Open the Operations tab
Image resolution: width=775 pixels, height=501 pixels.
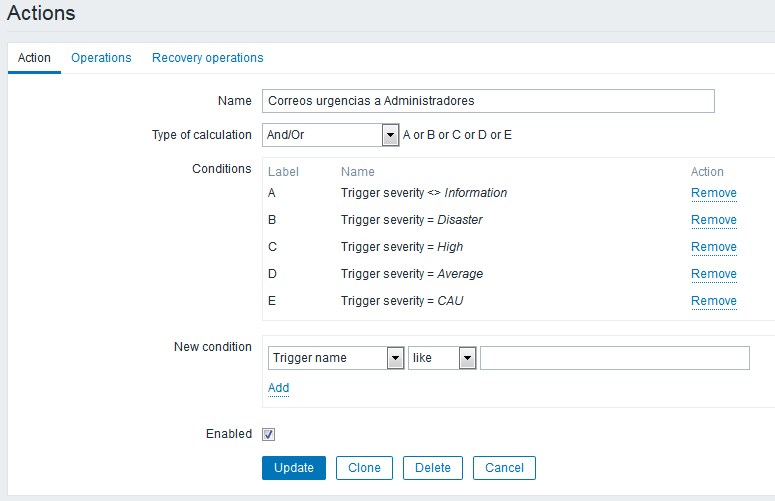[101, 58]
